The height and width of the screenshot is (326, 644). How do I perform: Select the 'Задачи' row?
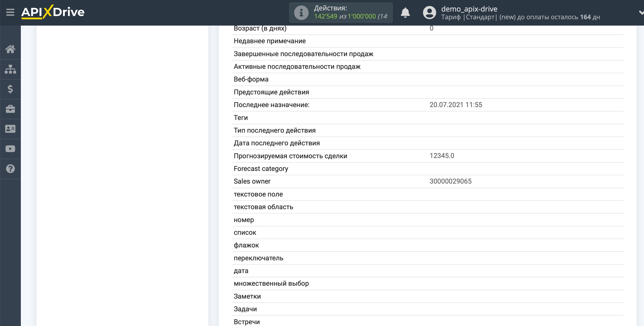(x=428, y=309)
